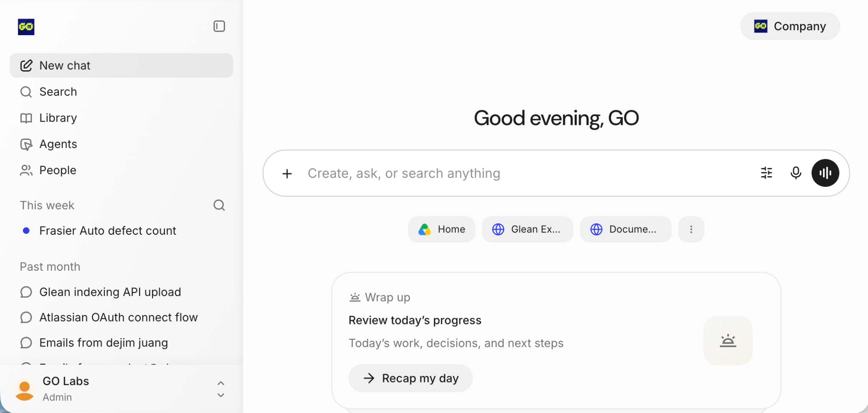Screen dimensions: 868x413
Task: Click the plus icon to add attachment
Action: pyautogui.click(x=287, y=173)
